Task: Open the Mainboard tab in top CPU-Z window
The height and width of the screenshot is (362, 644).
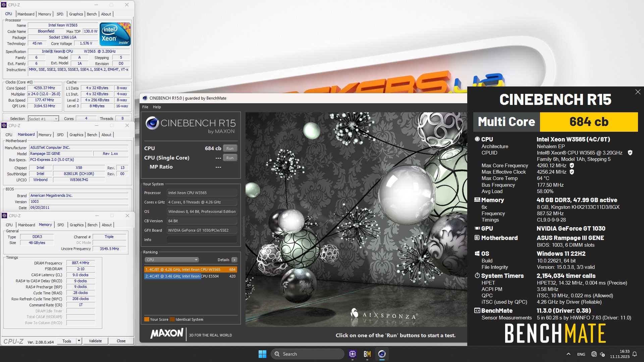Action: (x=26, y=14)
